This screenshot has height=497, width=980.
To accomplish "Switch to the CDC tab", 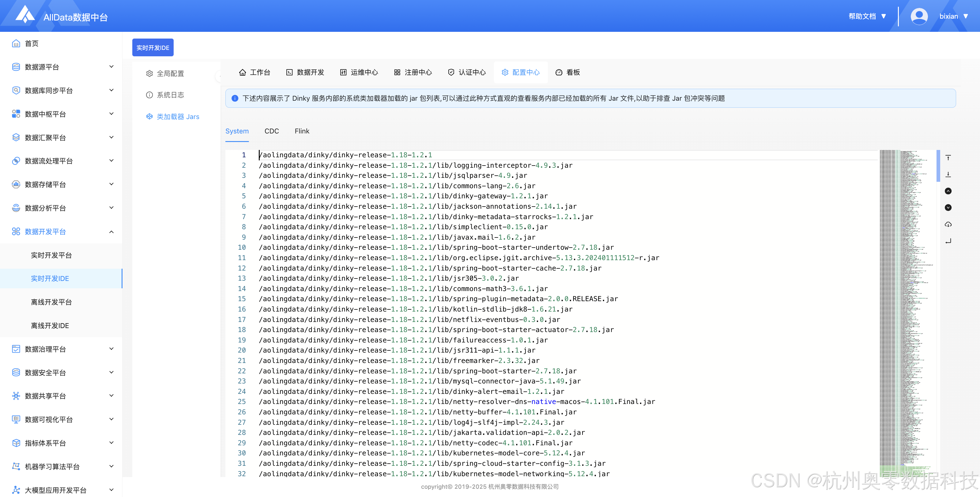I will (271, 131).
